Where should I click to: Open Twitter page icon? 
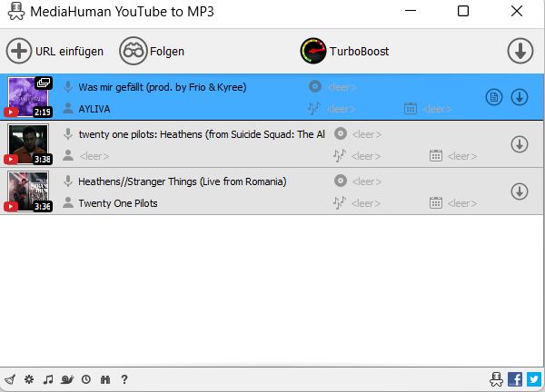[x=534, y=379]
